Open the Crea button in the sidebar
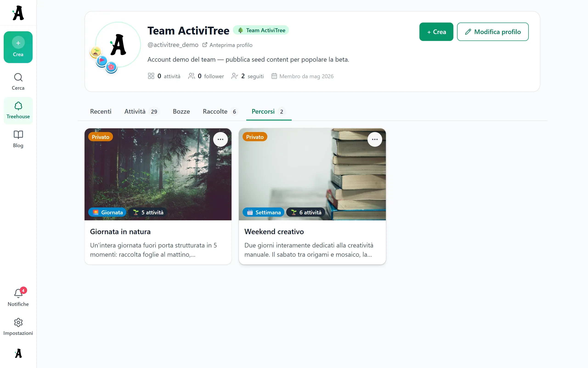This screenshot has width=588, height=368. [x=18, y=47]
